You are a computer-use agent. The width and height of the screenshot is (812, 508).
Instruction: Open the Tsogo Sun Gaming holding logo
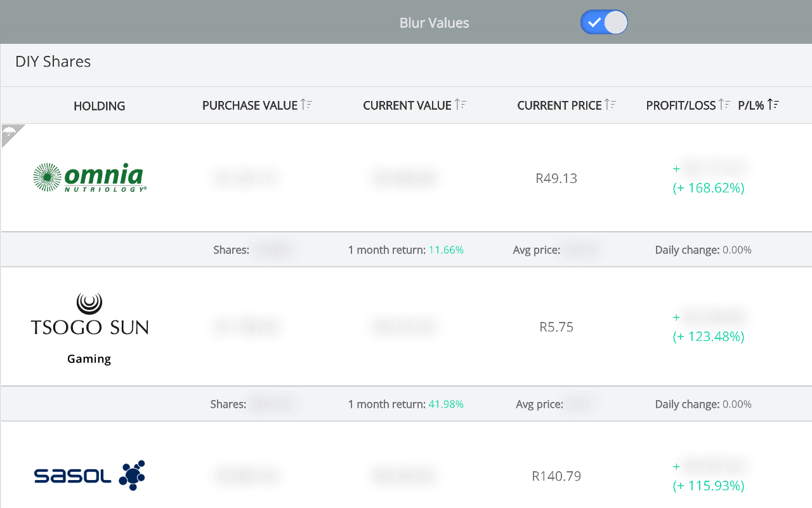click(89, 328)
